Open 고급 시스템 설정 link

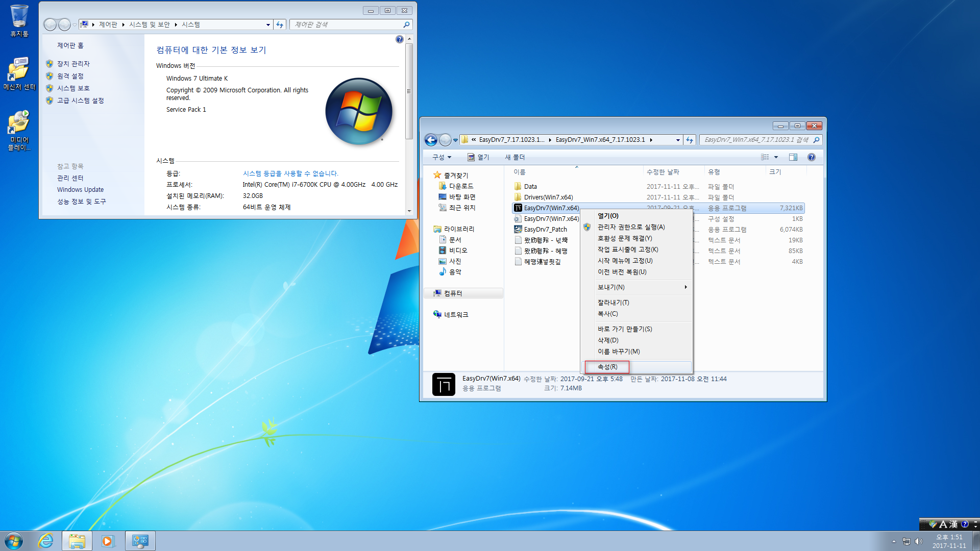tap(81, 101)
